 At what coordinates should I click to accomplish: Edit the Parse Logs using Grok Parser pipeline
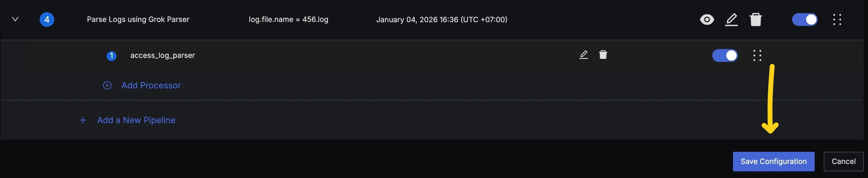point(731,20)
